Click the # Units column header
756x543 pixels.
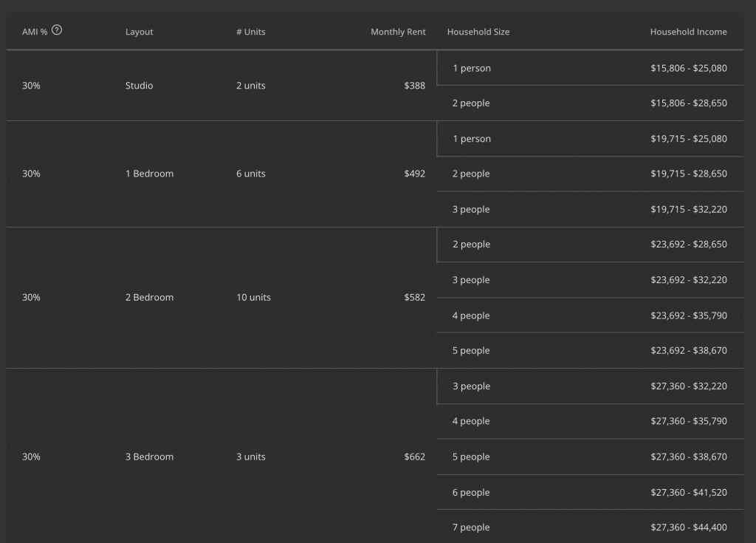[x=250, y=32]
